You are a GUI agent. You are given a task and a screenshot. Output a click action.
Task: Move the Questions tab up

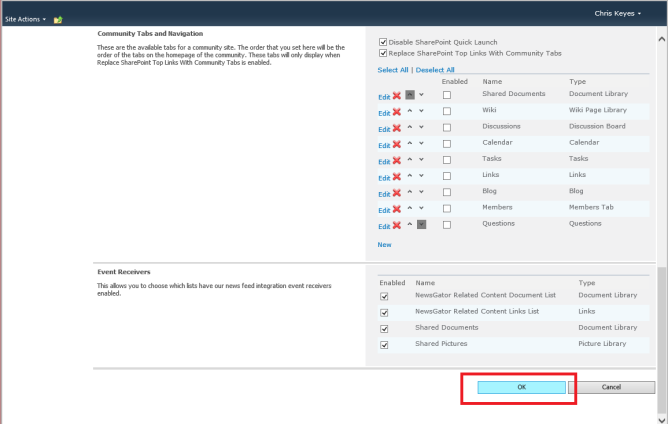tap(410, 225)
